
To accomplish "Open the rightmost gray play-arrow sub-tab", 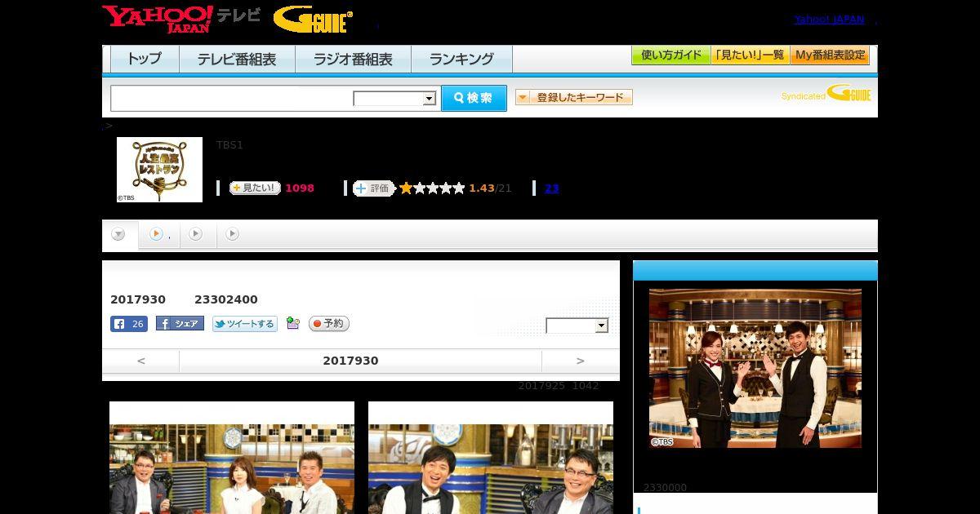I will tap(233, 234).
